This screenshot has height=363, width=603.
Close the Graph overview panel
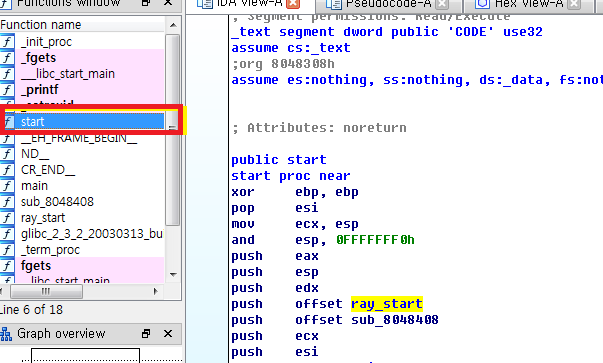click(168, 333)
